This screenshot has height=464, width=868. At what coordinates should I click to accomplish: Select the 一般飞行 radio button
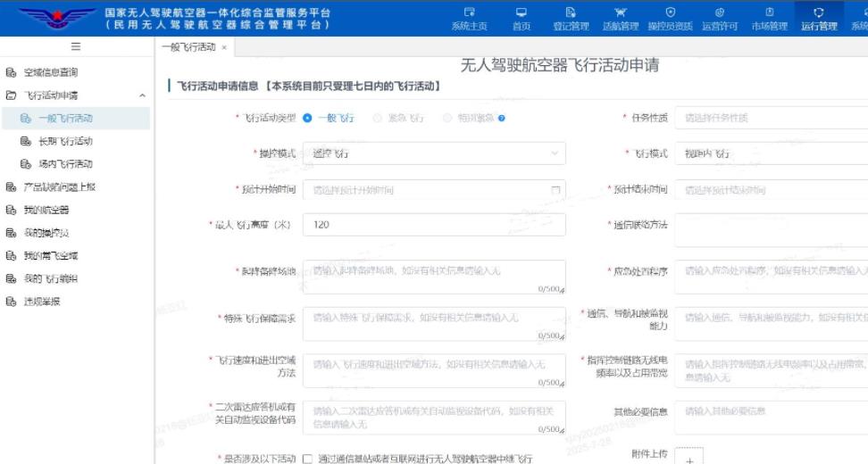[308, 118]
